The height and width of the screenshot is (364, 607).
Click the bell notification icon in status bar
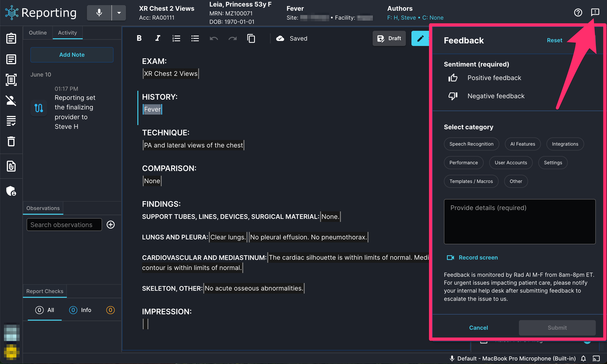coord(583,358)
